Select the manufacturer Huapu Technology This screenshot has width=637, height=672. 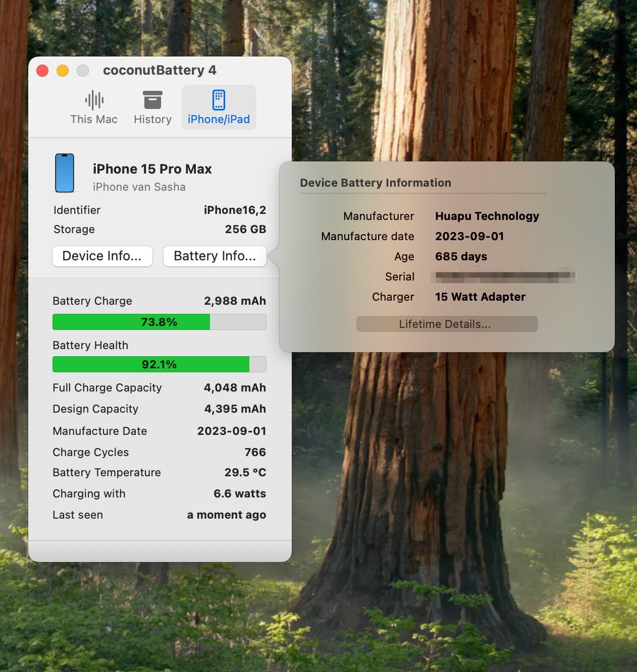487,216
